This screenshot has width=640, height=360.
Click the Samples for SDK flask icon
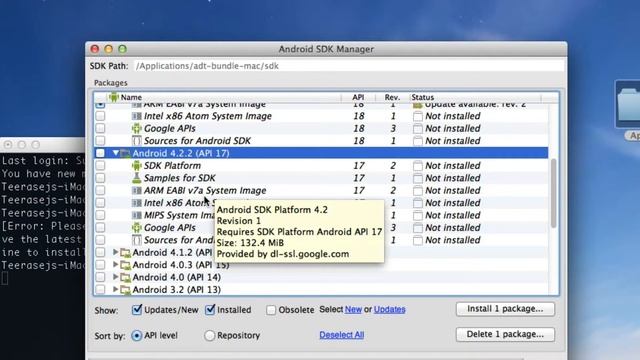137,178
